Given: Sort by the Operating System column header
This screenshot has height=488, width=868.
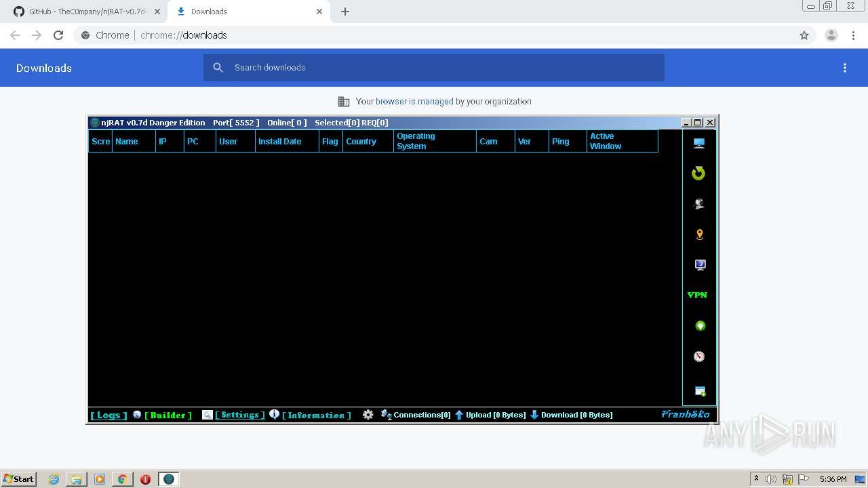Looking at the screenshot, I should coord(435,141).
